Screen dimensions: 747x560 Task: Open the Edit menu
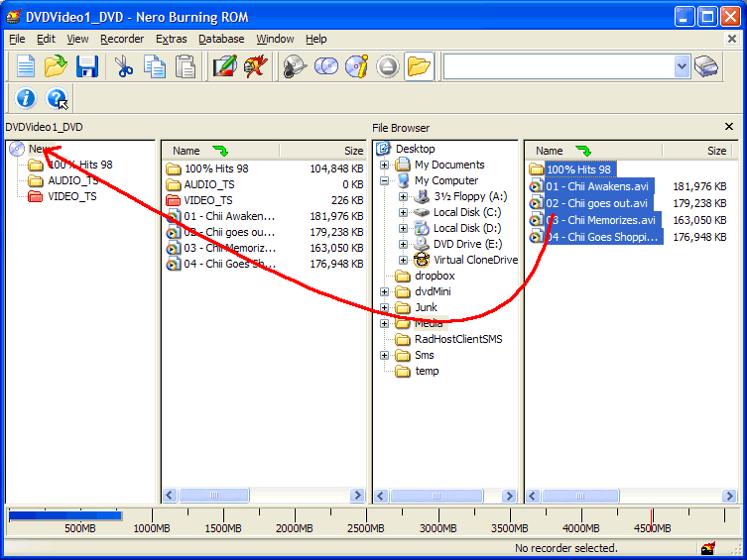coord(47,39)
